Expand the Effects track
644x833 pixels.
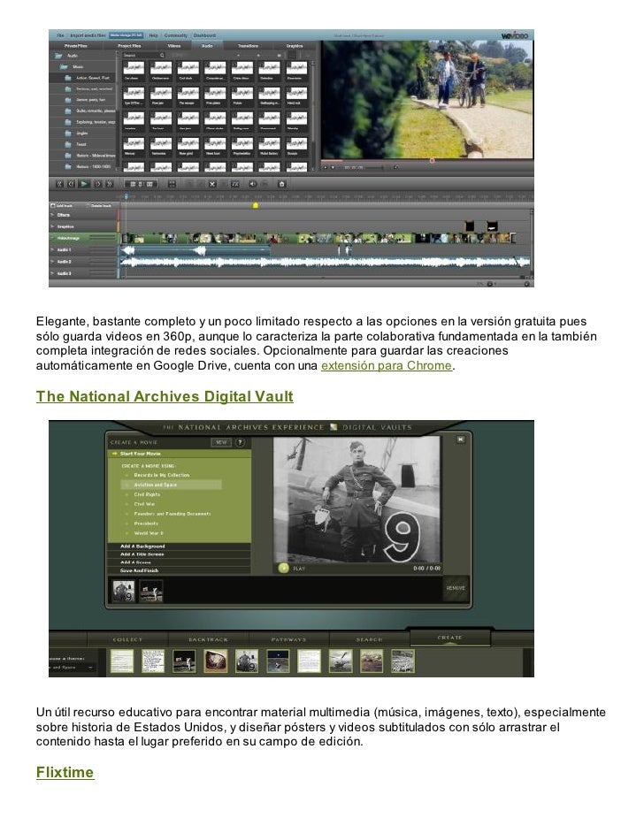(52, 215)
